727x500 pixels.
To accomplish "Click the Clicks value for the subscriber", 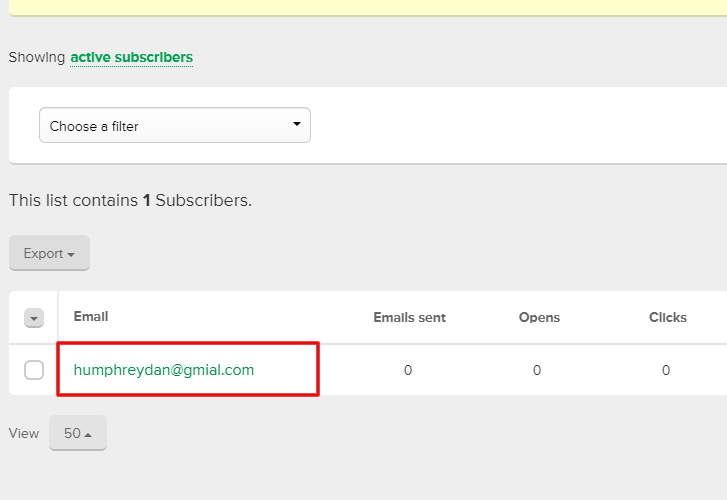I will [666, 370].
